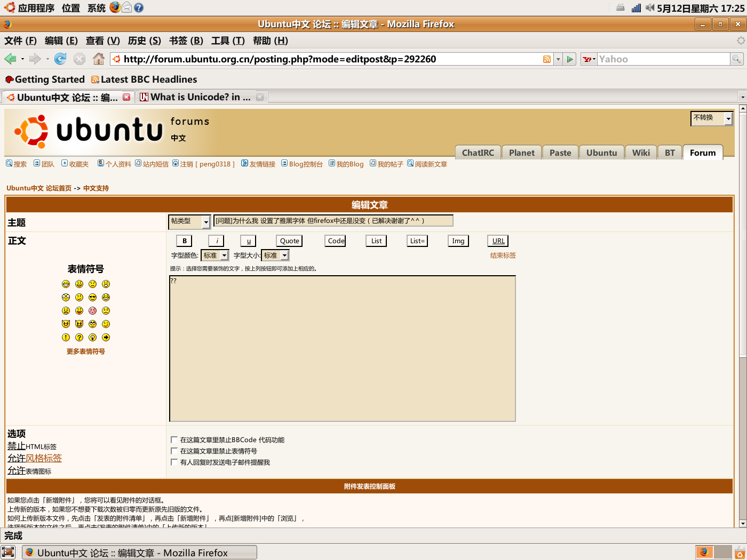Screen dimensions: 747x560
Task: Click the Firefox Forward arrow
Action: (35, 59)
